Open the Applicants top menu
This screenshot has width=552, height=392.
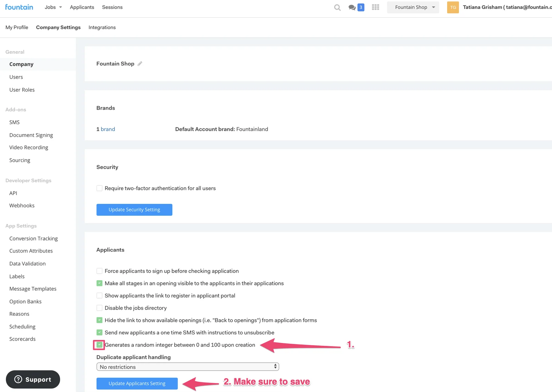pos(82,7)
